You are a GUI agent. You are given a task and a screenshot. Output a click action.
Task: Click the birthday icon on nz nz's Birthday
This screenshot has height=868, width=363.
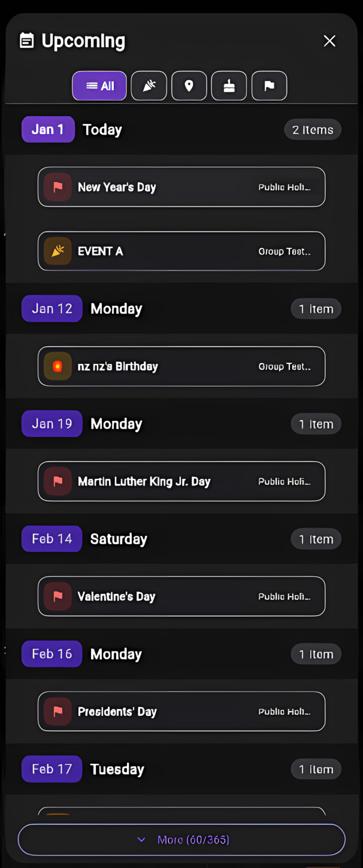tap(58, 366)
